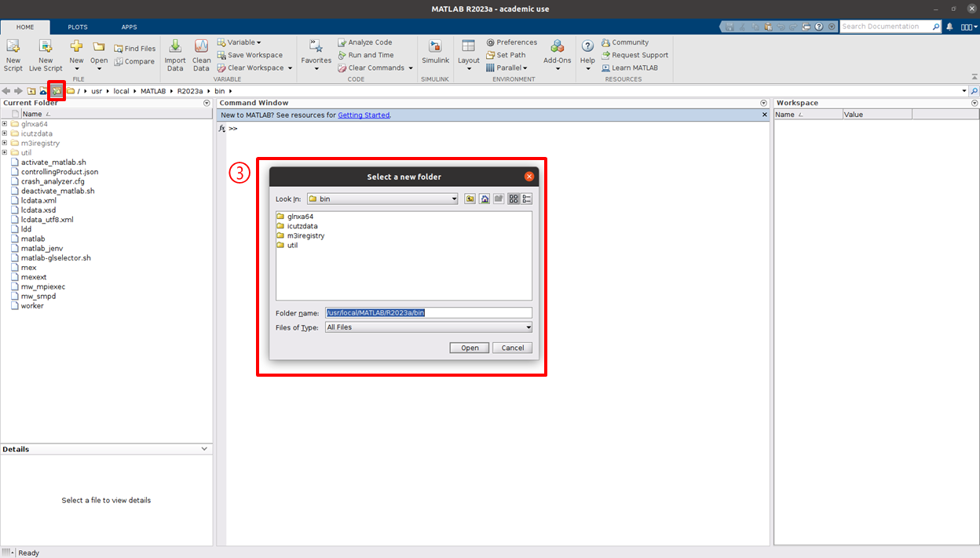Expand the Parallel dropdown
The image size is (980, 558).
point(506,67)
